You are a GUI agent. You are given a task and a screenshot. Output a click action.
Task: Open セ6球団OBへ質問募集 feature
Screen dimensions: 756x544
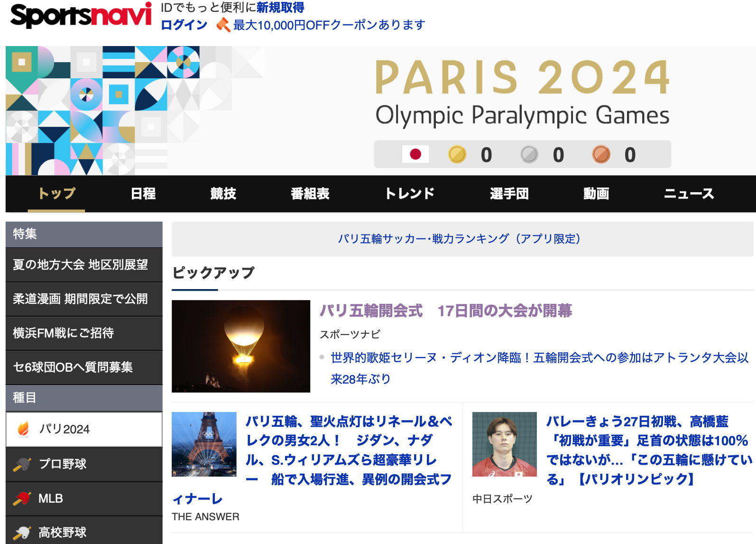84,367
